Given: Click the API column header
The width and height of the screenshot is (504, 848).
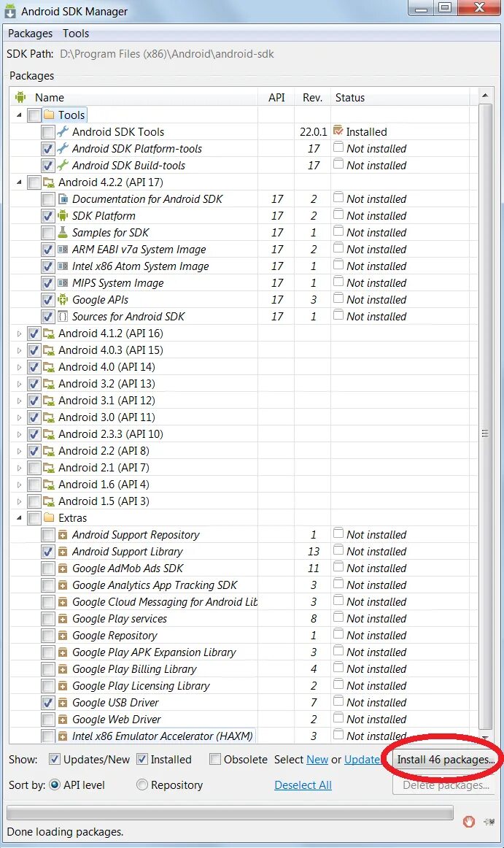Looking at the screenshot, I should tap(276, 97).
